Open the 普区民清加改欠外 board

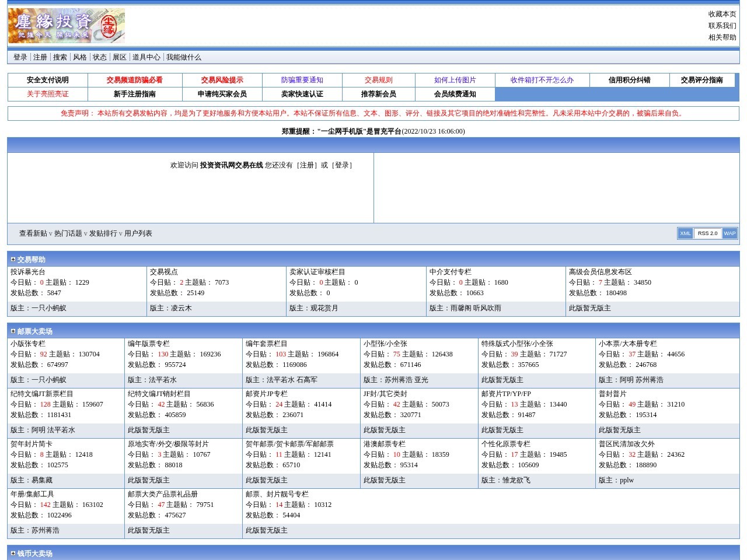[627, 444]
